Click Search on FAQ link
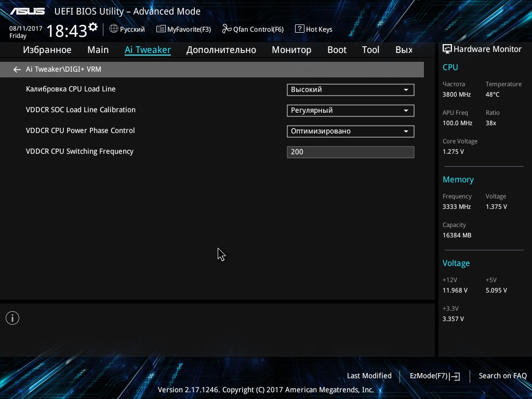 [502, 376]
